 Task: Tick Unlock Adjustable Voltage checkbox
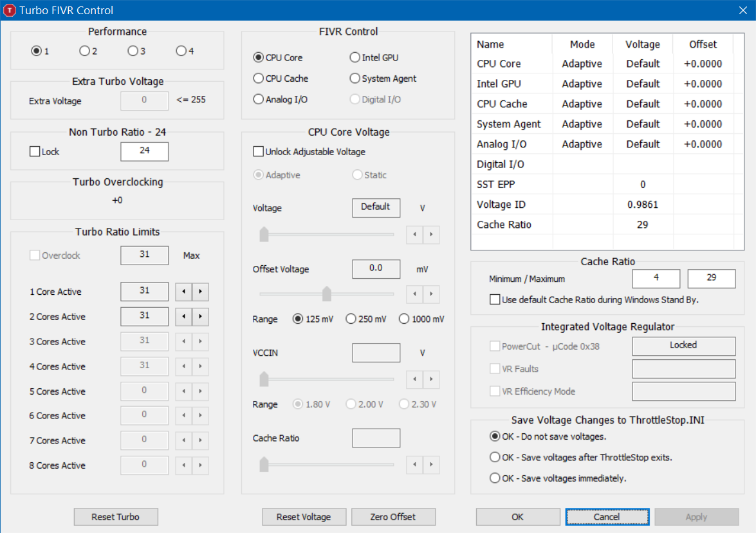[x=259, y=152]
